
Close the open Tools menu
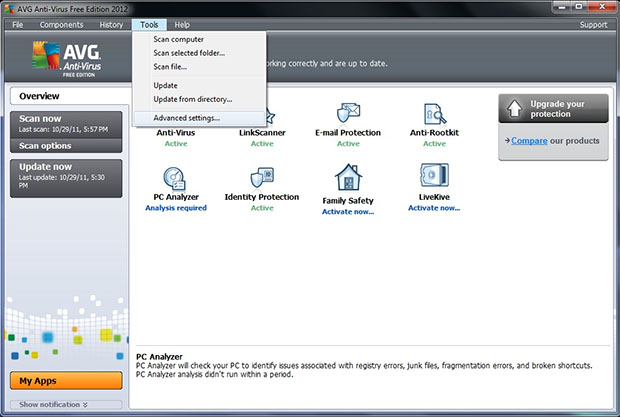point(149,25)
